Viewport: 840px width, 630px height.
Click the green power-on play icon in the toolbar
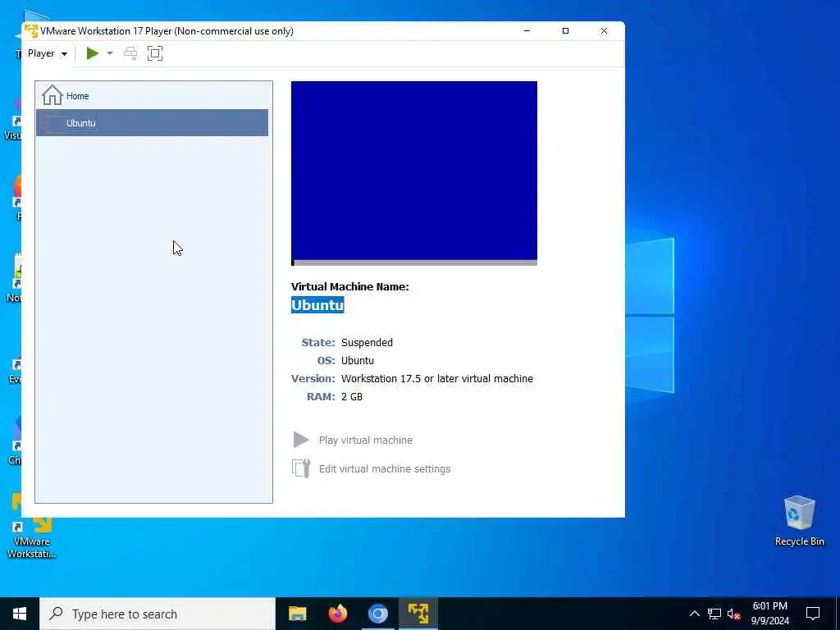(x=92, y=53)
